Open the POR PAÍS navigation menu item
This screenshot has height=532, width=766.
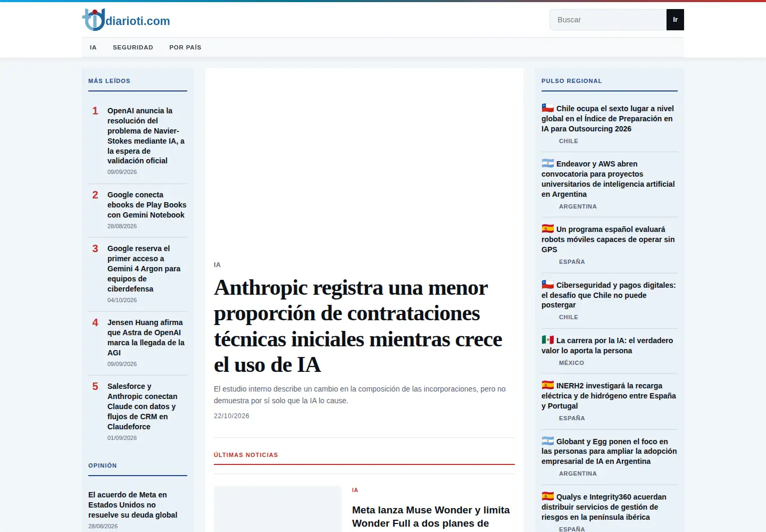click(185, 47)
